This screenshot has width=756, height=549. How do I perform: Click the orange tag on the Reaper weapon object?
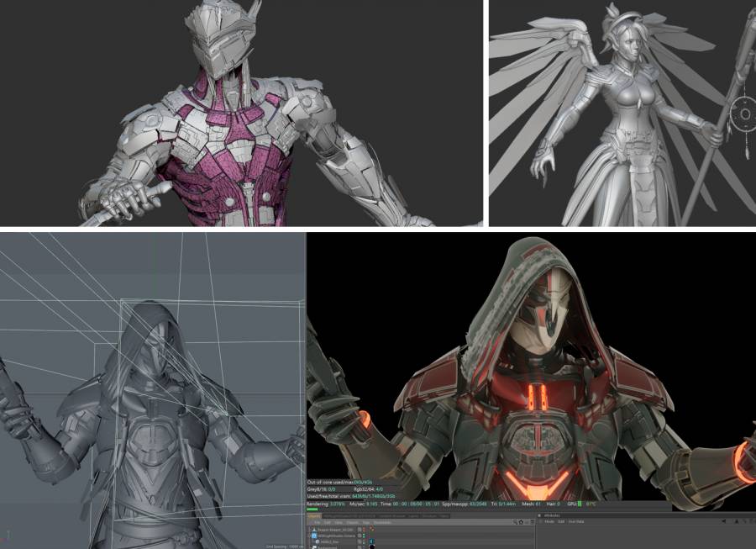371,529
